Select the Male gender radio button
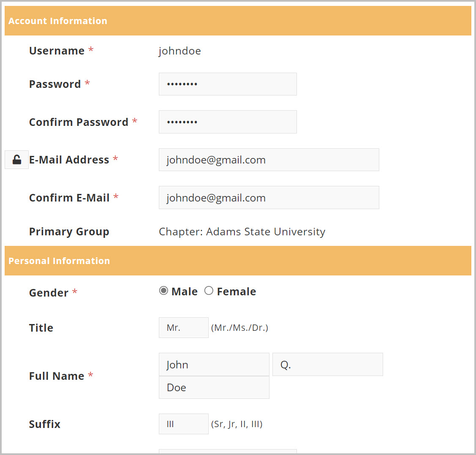476x455 pixels. click(163, 291)
